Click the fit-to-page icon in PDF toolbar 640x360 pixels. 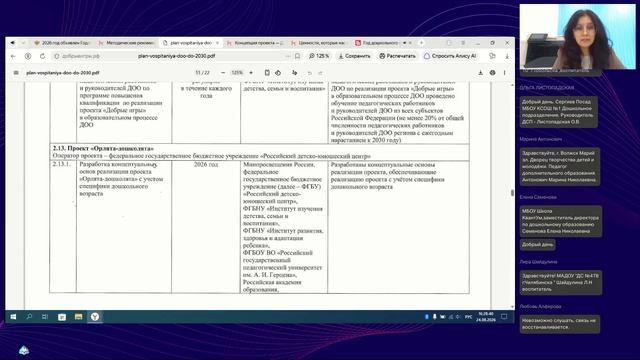[267, 73]
